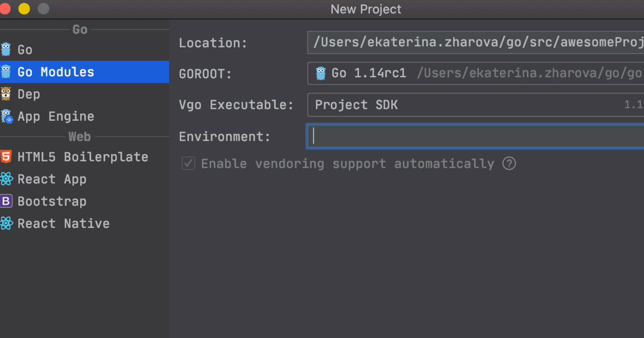The height and width of the screenshot is (338, 644).
Task: Click the Bootstrap B icon
Action: coord(6,202)
